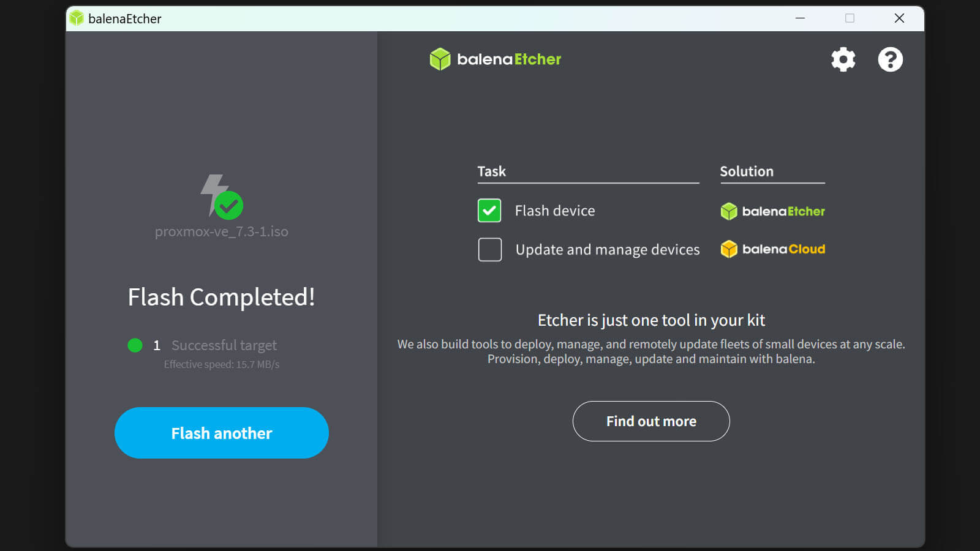Click the Effective speed: 15.7 MB/s text
Screen dimensions: 980x551
coord(222,364)
